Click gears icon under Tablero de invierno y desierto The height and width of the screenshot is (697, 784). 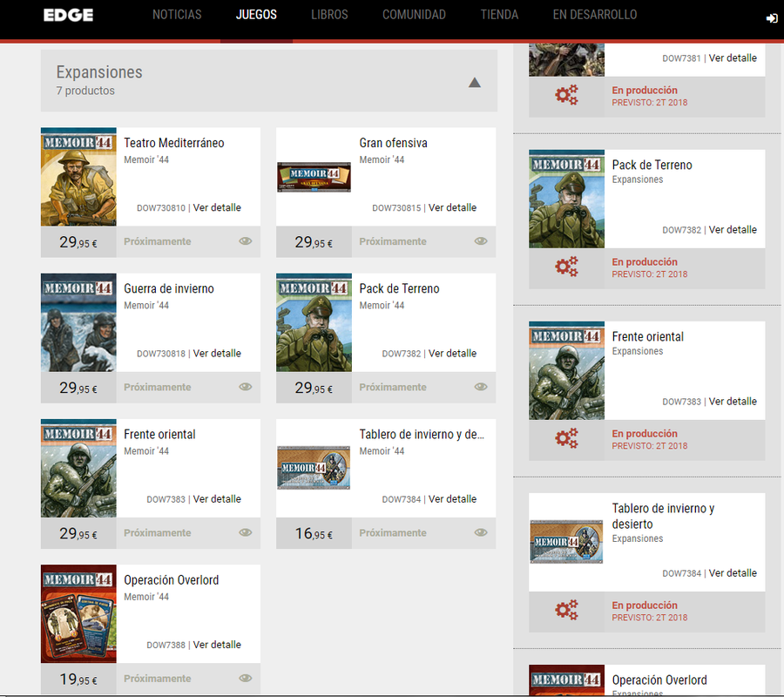point(566,610)
